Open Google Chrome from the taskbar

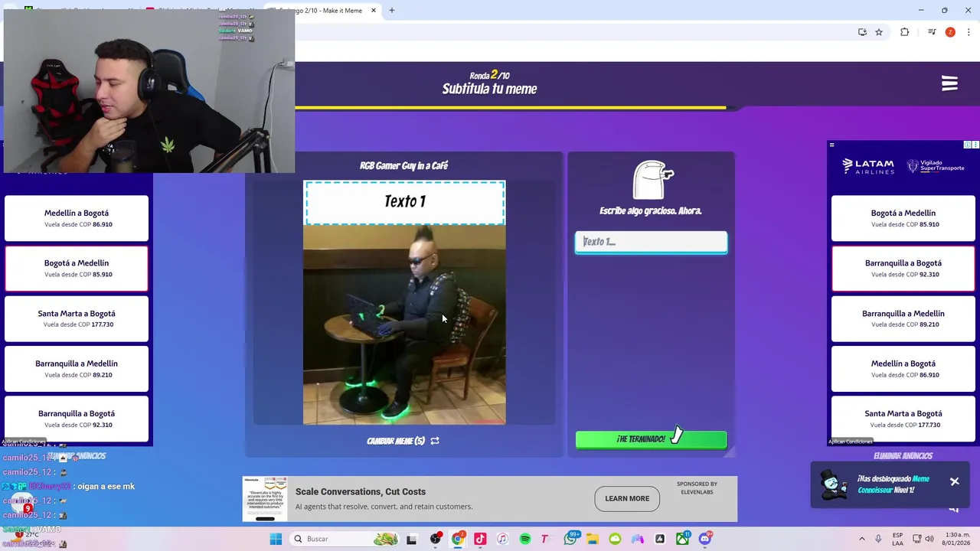[x=458, y=539]
